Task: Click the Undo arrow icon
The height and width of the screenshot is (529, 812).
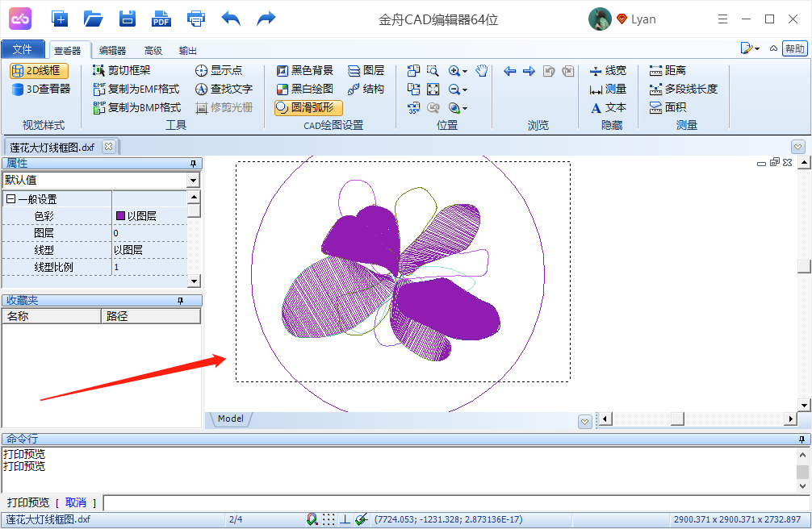Action: [x=231, y=19]
